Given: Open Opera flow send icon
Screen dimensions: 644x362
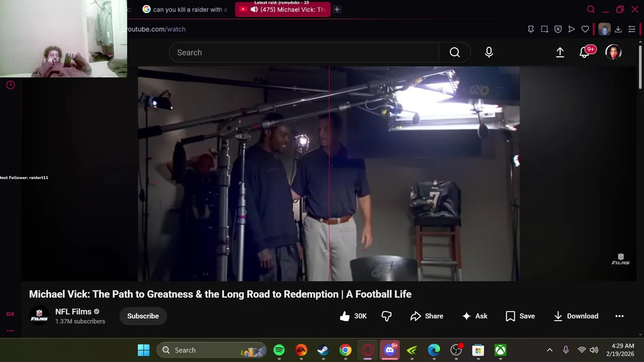Looking at the screenshot, I should pos(572,29).
